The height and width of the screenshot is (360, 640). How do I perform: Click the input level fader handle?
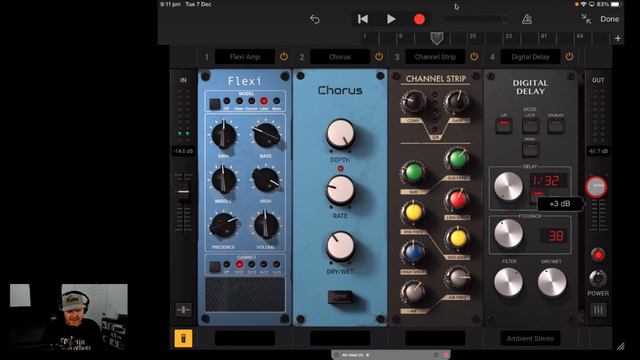[x=184, y=193]
